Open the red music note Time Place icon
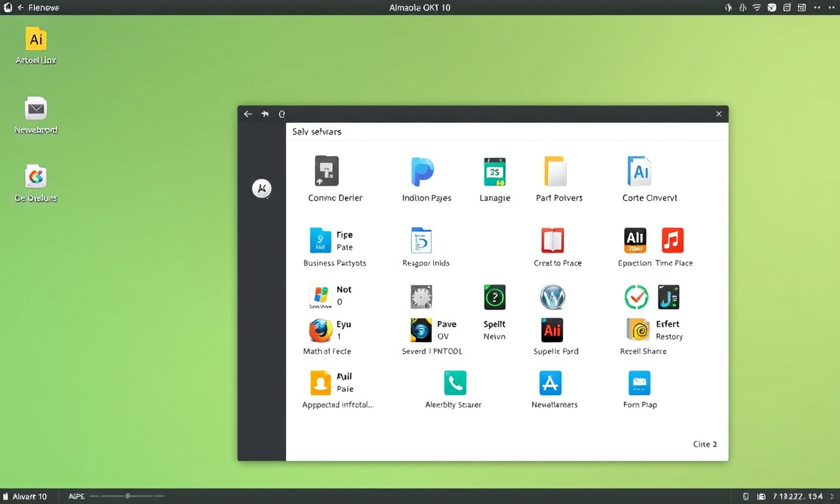Screen dimensions: 840x504 pos(673,240)
